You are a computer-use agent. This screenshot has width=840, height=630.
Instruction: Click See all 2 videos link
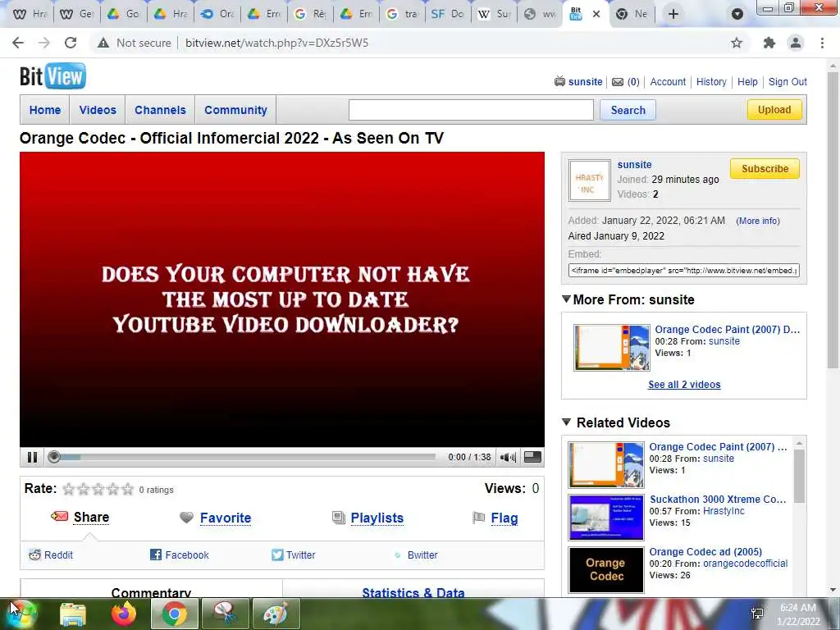pos(684,385)
